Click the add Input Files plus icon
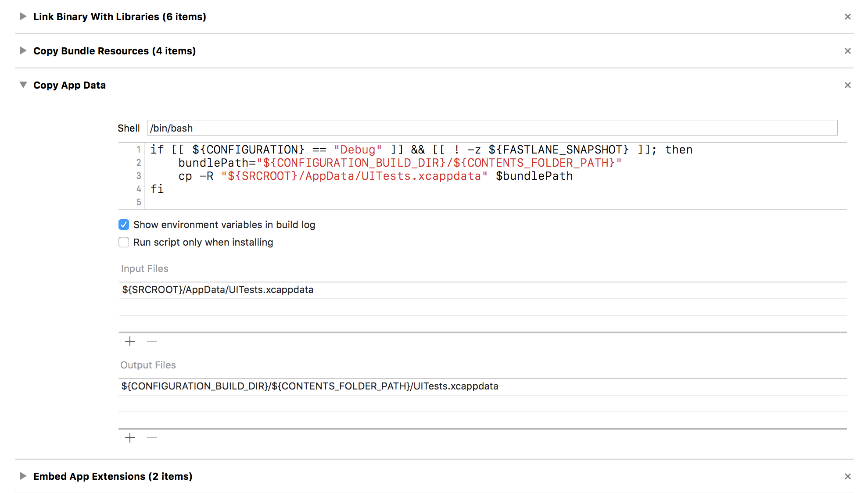The width and height of the screenshot is (868, 493). (130, 341)
